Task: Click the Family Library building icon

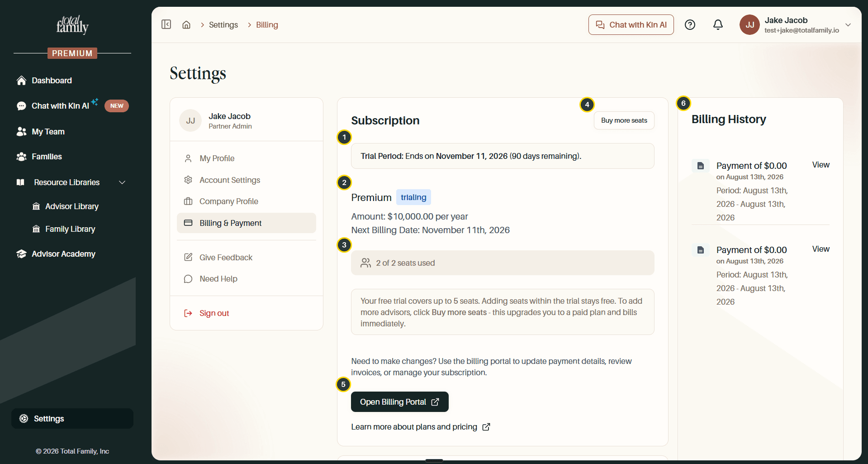Action: 36,229
